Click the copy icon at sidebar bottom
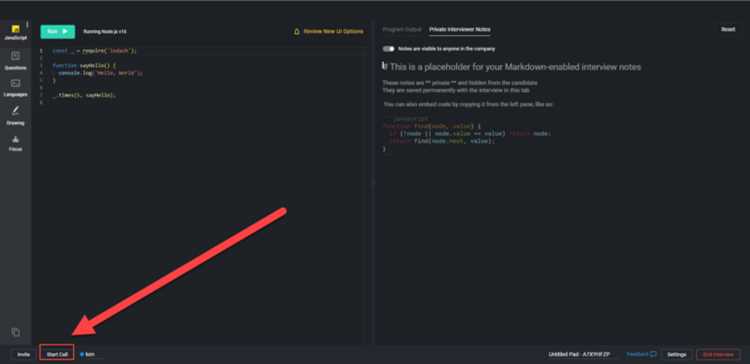Image resolution: width=750 pixels, height=364 pixels. pyautogui.click(x=15, y=331)
